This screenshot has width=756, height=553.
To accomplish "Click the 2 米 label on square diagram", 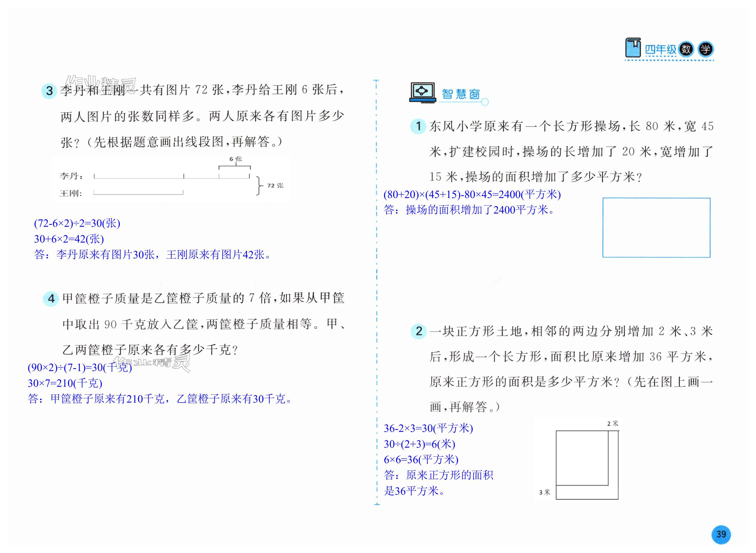I will 612,424.
